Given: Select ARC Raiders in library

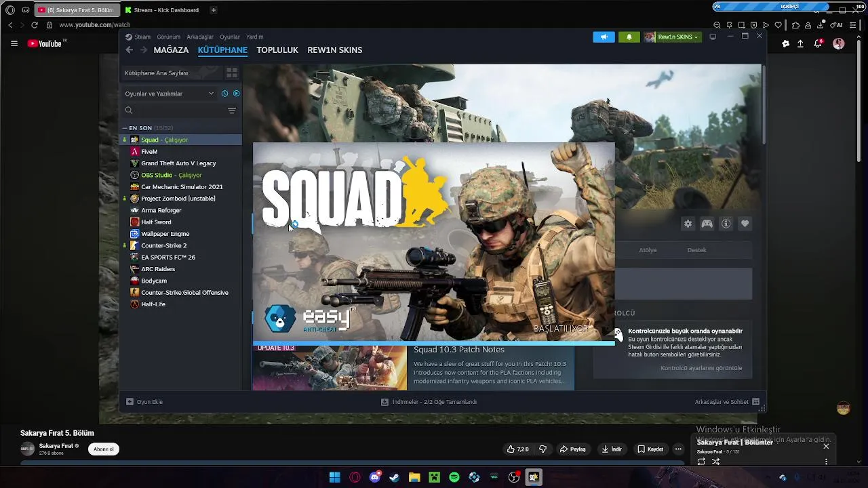Looking at the screenshot, I should point(181,269).
